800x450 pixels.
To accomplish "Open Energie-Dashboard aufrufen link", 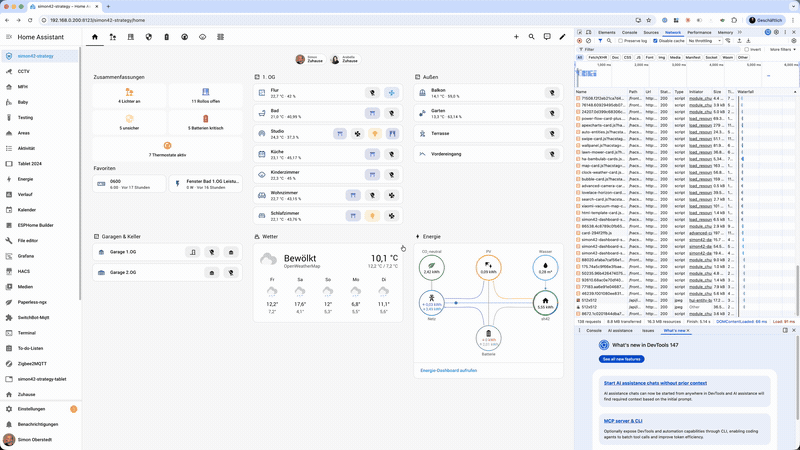I will (x=448, y=370).
